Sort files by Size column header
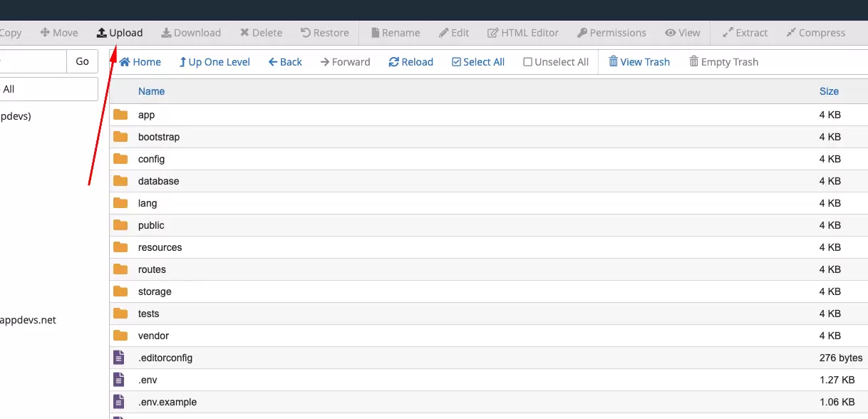 click(829, 91)
